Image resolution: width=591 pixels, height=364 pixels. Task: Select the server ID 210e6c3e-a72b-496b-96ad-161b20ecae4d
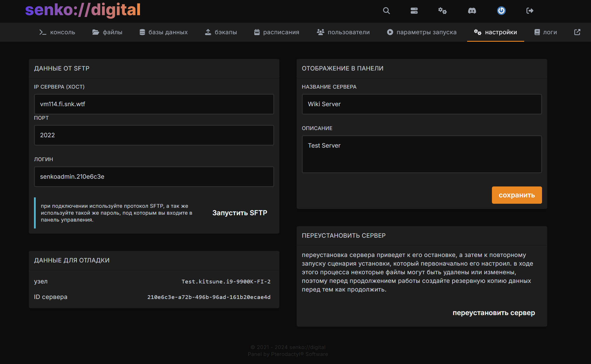(x=209, y=297)
